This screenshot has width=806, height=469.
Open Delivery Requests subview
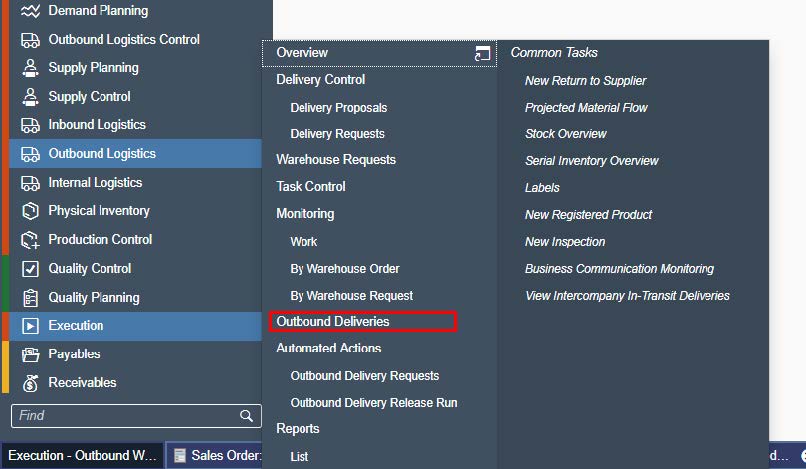[x=338, y=134]
